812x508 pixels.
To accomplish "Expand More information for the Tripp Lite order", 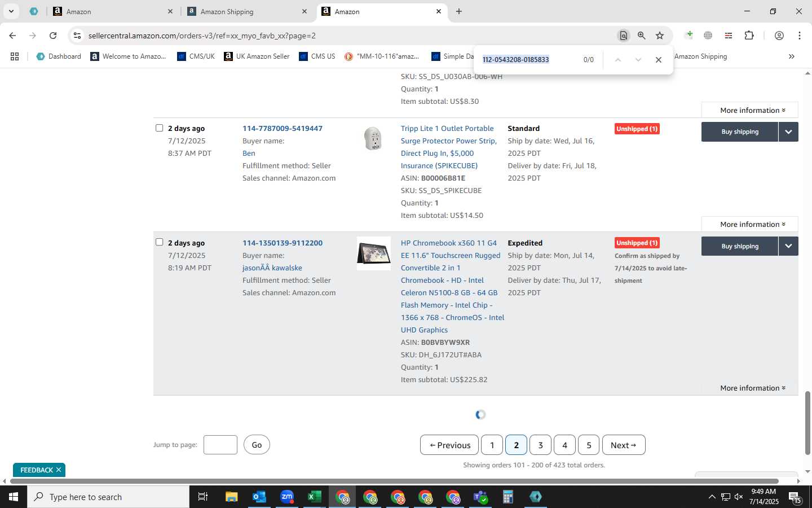I will [750, 224].
